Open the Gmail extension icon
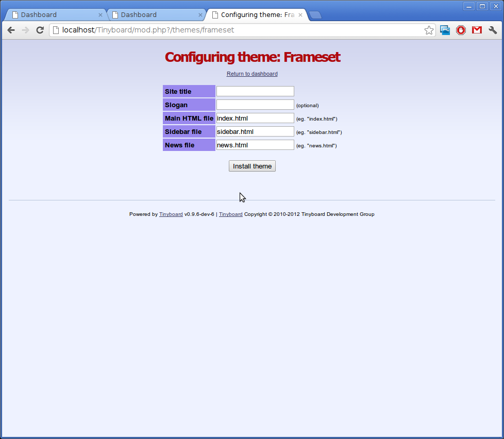 (x=477, y=30)
